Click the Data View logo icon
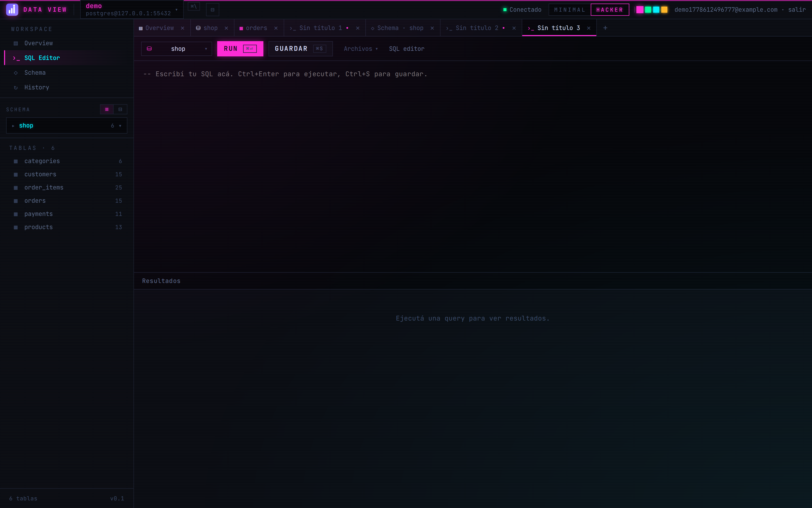Screen dimensions: 812x508 coord(12,10)
